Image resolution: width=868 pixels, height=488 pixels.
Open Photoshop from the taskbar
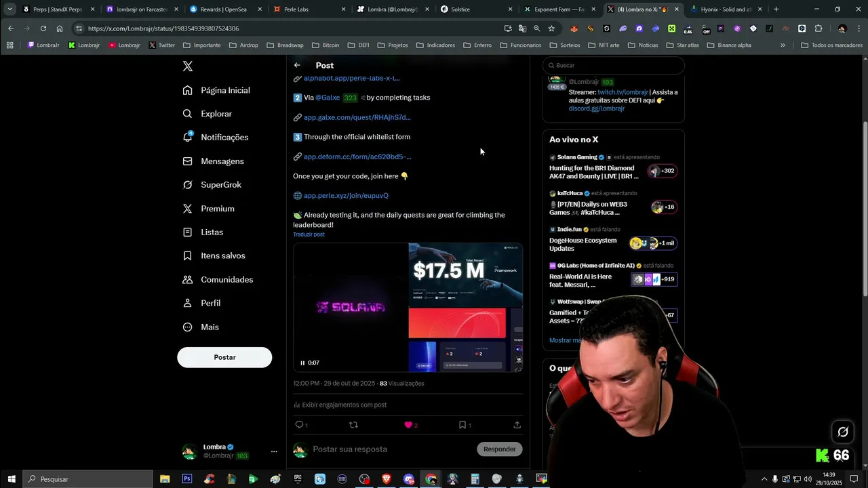point(187,479)
